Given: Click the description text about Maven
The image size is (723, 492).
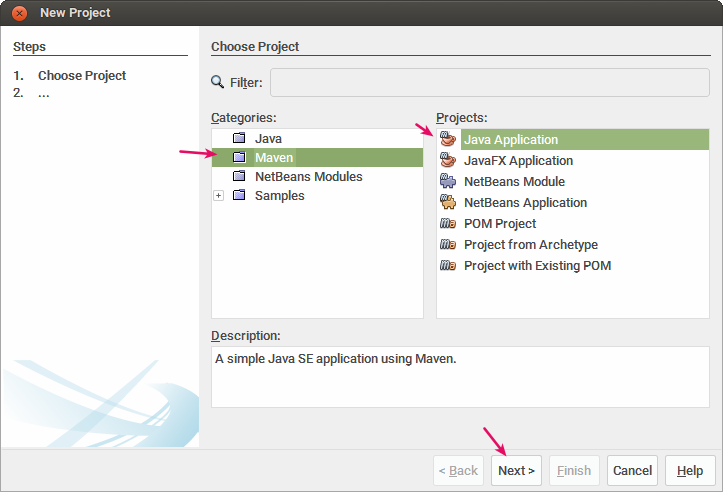Looking at the screenshot, I should [x=336, y=358].
